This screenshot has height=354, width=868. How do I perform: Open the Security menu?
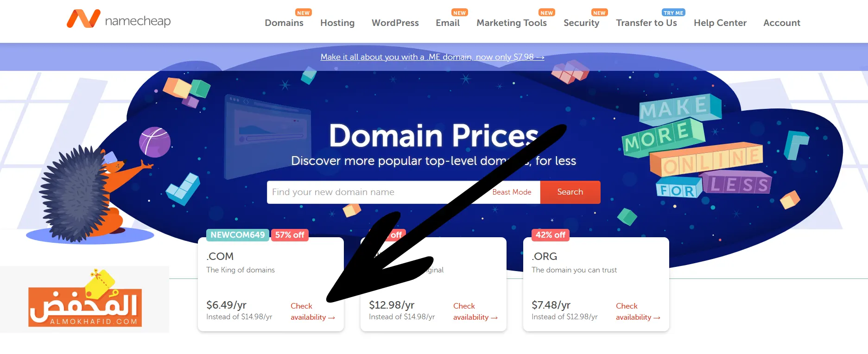581,23
